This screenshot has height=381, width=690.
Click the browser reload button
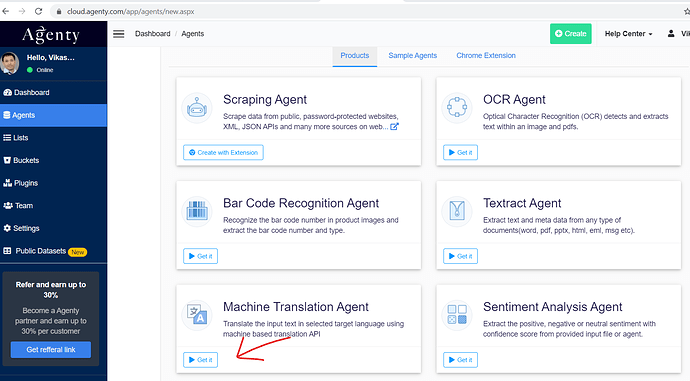tap(38, 11)
